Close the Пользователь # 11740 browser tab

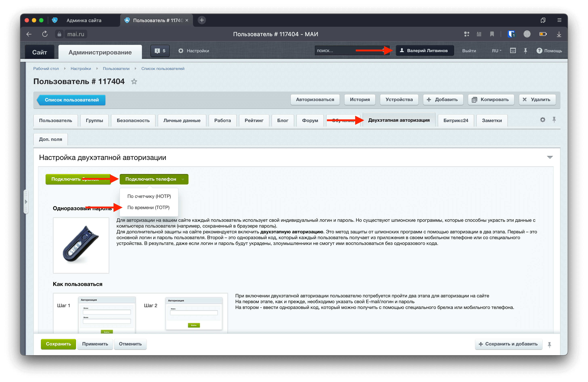pyautogui.click(x=187, y=20)
